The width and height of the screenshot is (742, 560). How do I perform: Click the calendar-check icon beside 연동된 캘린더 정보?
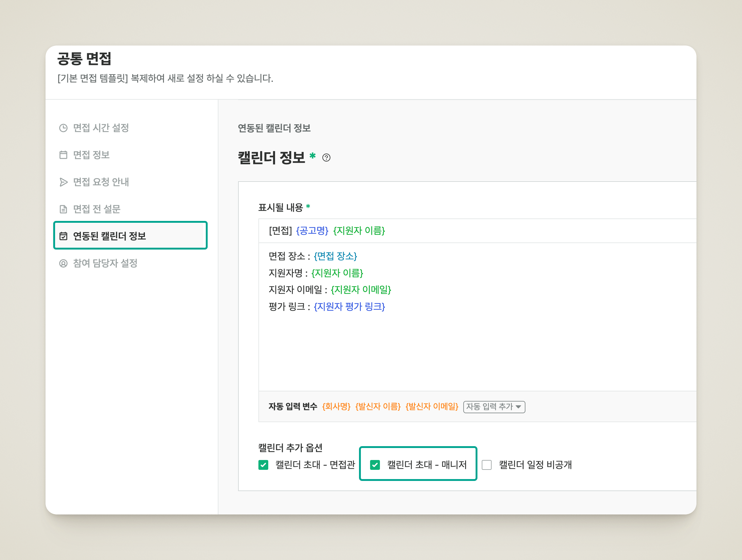pyautogui.click(x=63, y=236)
